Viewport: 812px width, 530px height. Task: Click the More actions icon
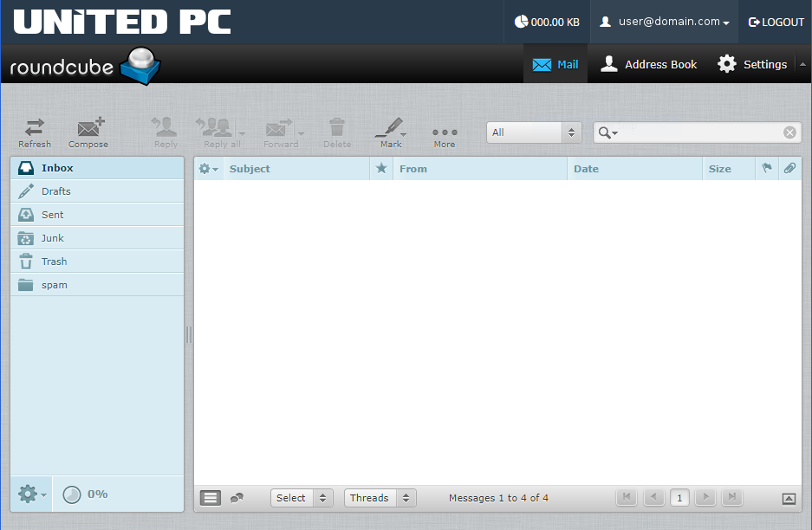coord(444,130)
